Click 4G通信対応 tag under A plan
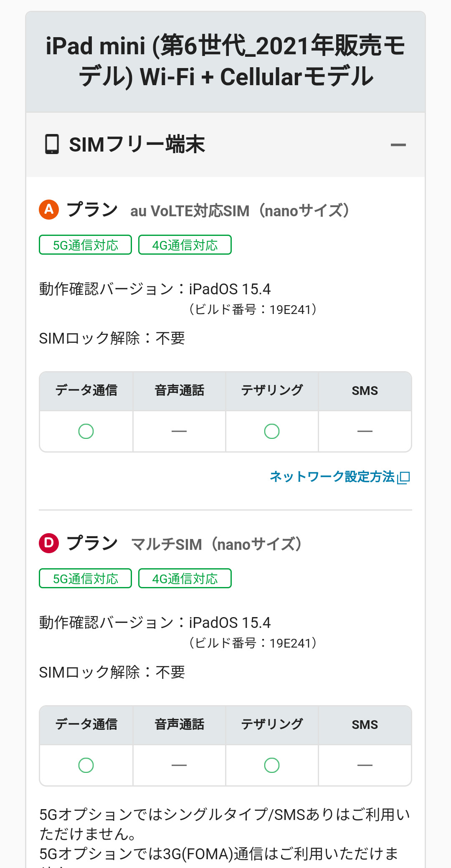 point(185,245)
